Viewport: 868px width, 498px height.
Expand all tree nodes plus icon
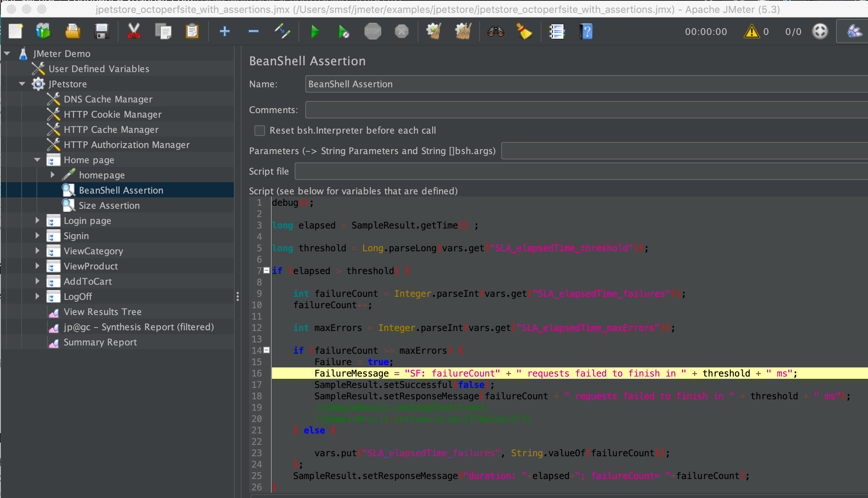point(225,31)
